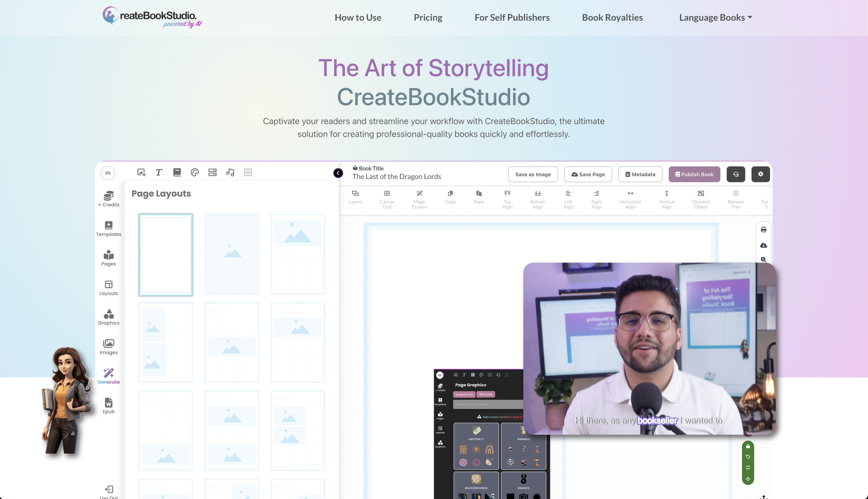This screenshot has width=868, height=499.
Task: Go to For Self Publishers page
Action: coord(512,17)
